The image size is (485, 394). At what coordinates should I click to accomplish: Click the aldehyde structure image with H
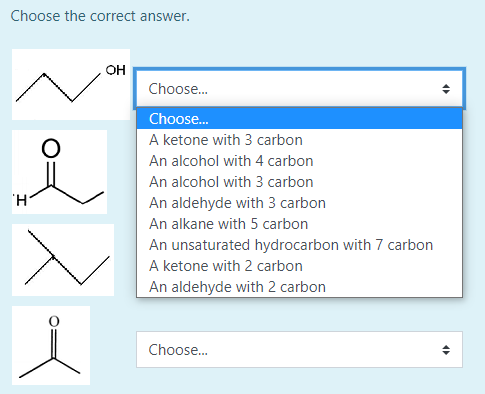coord(59,172)
